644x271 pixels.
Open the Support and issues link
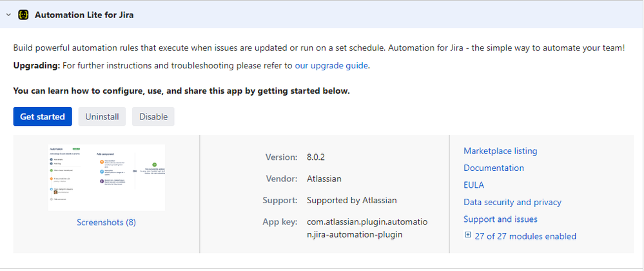point(501,219)
